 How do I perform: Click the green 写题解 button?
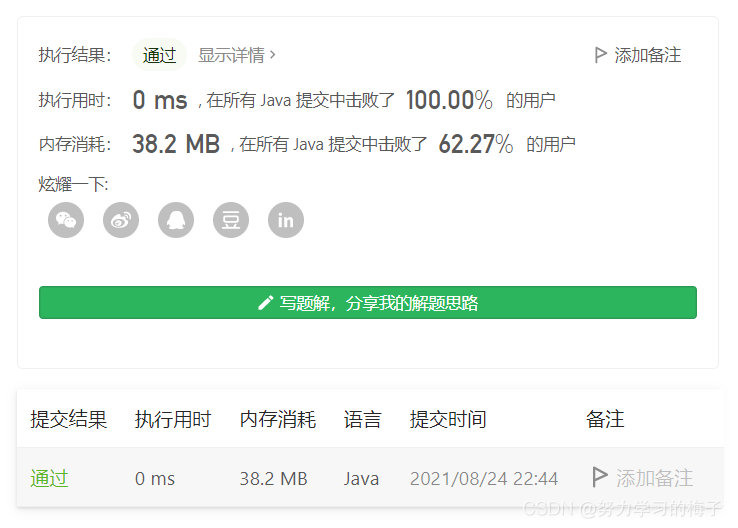(x=368, y=303)
